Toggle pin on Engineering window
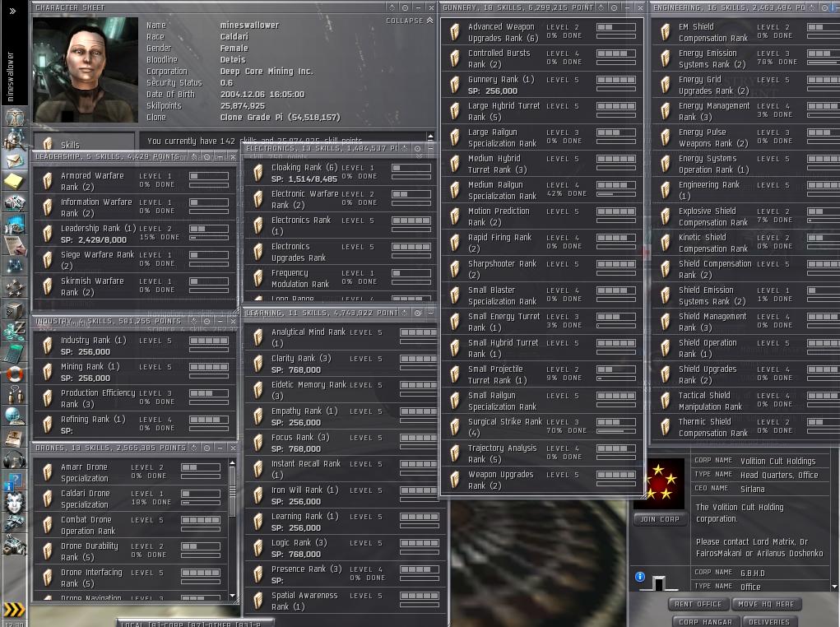Screen dimensions: 840x627 click(x=811, y=7)
